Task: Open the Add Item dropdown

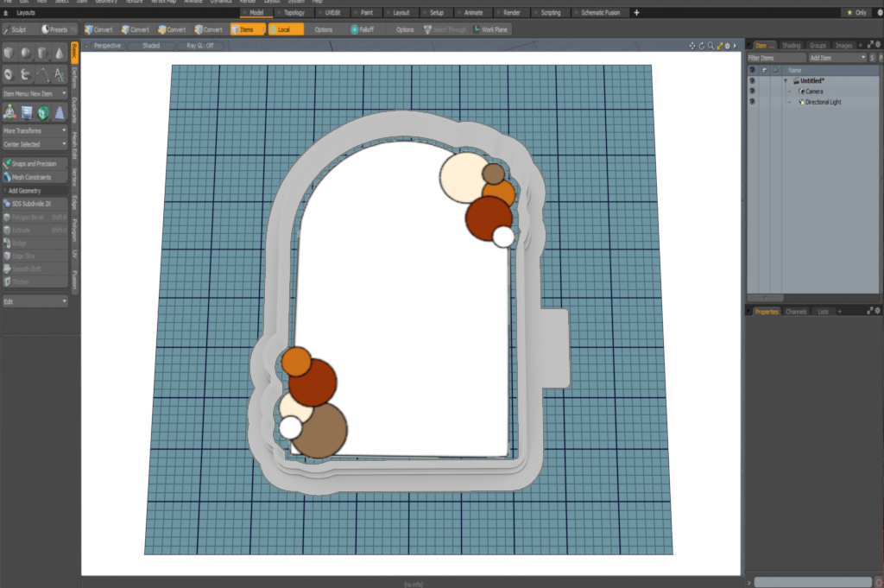Action: 837,57
